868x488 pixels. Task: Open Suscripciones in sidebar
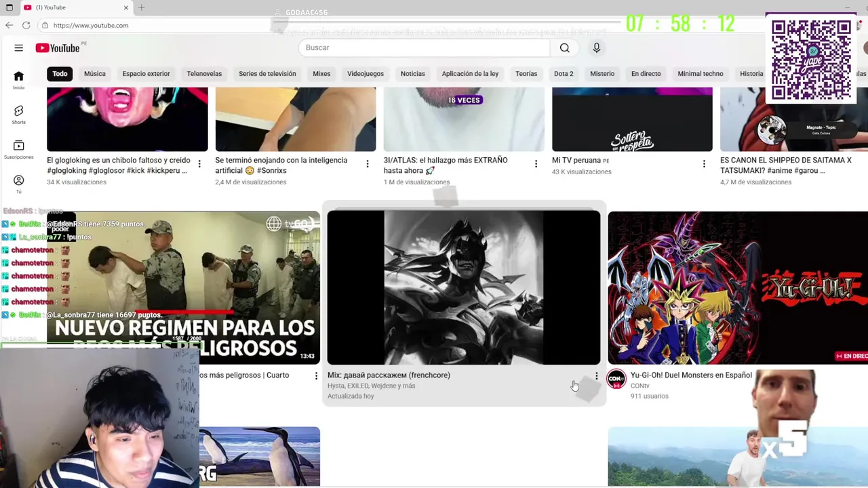click(19, 150)
